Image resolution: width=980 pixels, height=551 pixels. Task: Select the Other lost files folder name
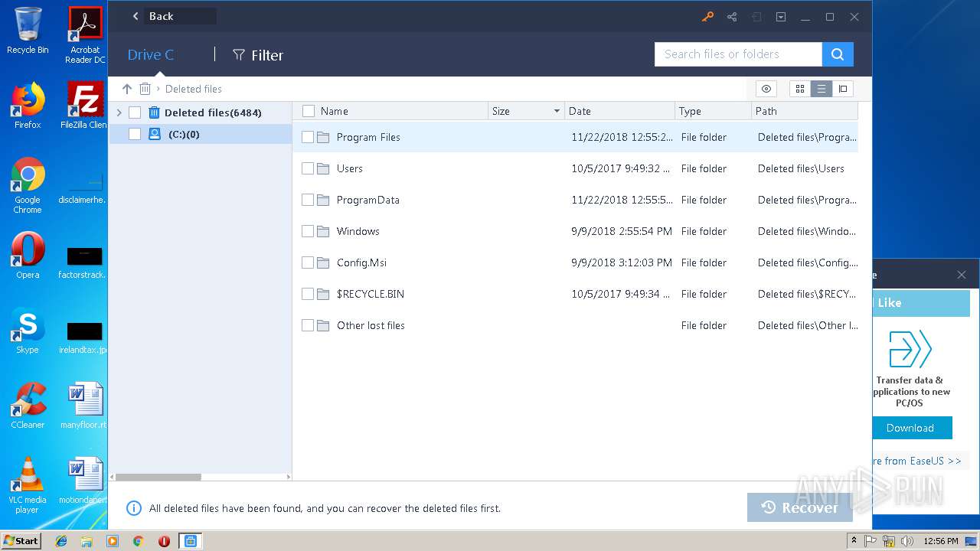[x=371, y=325]
